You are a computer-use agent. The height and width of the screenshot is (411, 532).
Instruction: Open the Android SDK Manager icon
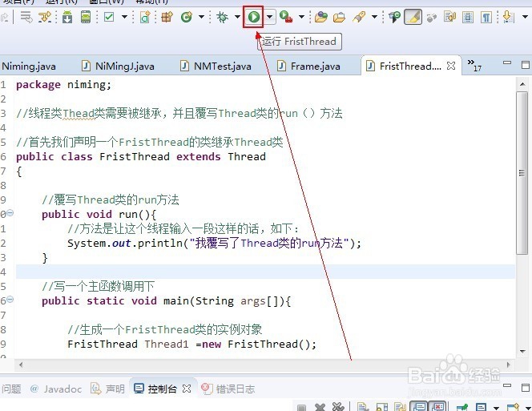[x=67, y=17]
